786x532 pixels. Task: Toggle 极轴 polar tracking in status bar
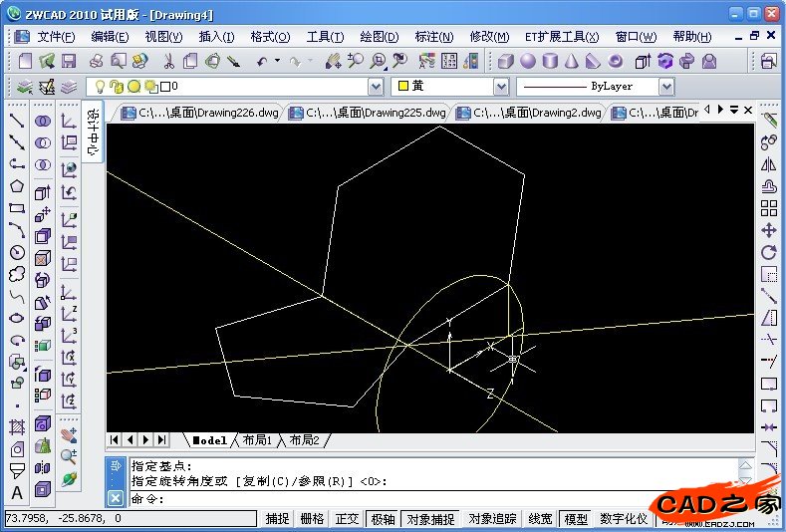click(x=383, y=518)
